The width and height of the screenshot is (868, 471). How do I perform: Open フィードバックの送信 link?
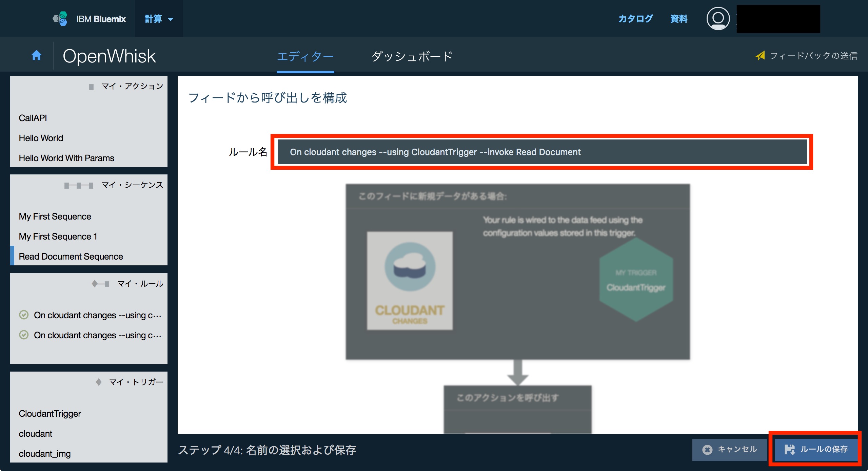click(x=813, y=56)
